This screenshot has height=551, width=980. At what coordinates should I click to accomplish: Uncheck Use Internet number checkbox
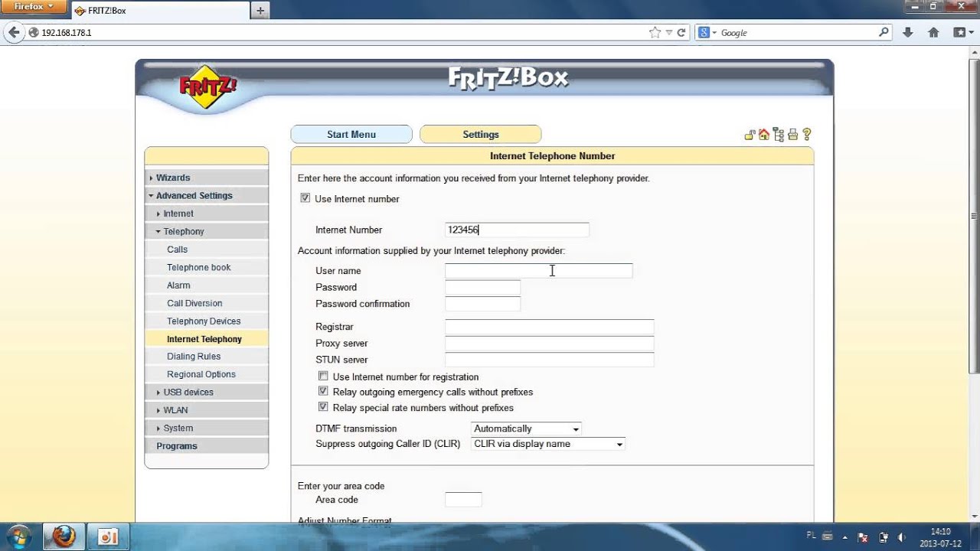click(x=305, y=198)
